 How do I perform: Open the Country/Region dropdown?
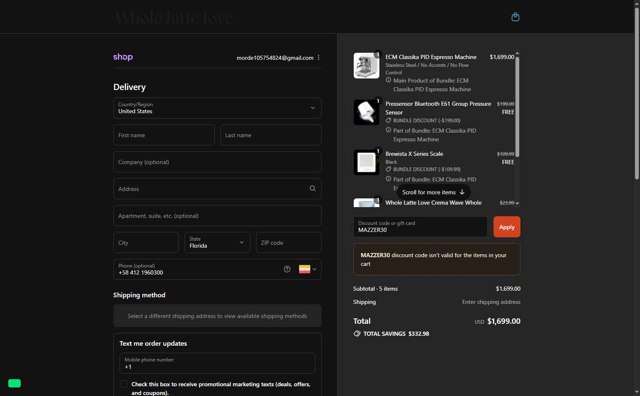tap(217, 108)
